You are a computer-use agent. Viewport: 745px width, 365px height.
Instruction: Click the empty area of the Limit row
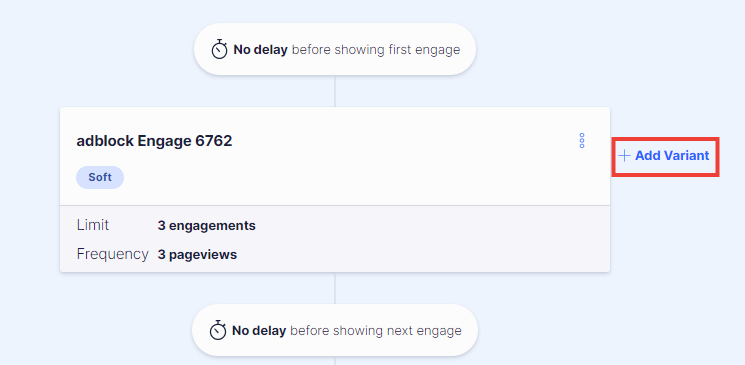pyautogui.click(x=428, y=226)
